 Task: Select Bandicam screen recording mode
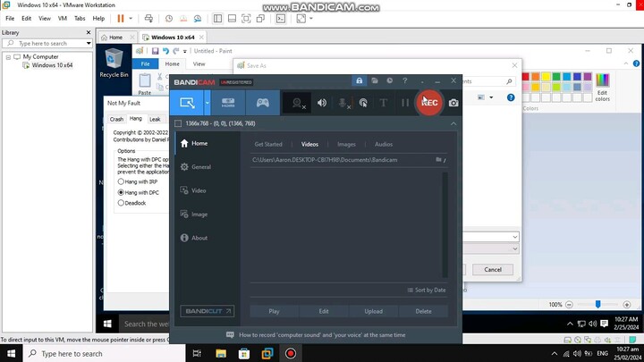coord(187,103)
